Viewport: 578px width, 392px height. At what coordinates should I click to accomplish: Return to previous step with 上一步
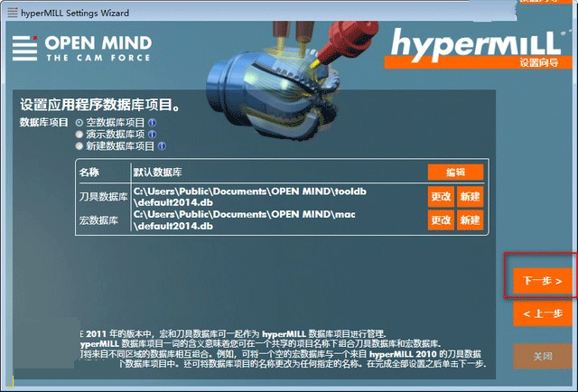tap(543, 313)
